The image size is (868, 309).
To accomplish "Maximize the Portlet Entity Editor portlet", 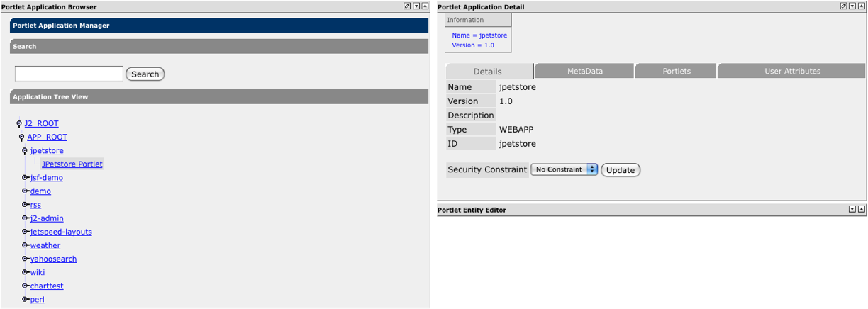I will (x=862, y=210).
